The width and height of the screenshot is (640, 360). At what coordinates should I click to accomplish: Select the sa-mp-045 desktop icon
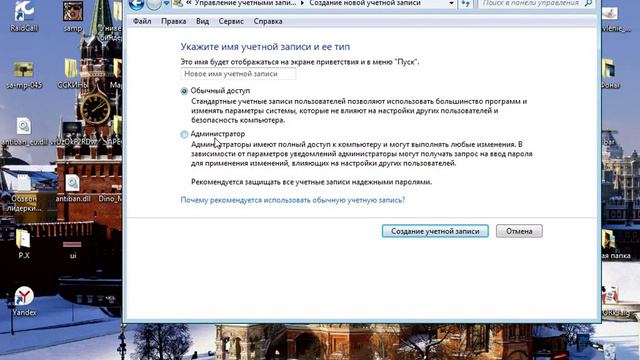click(24, 75)
